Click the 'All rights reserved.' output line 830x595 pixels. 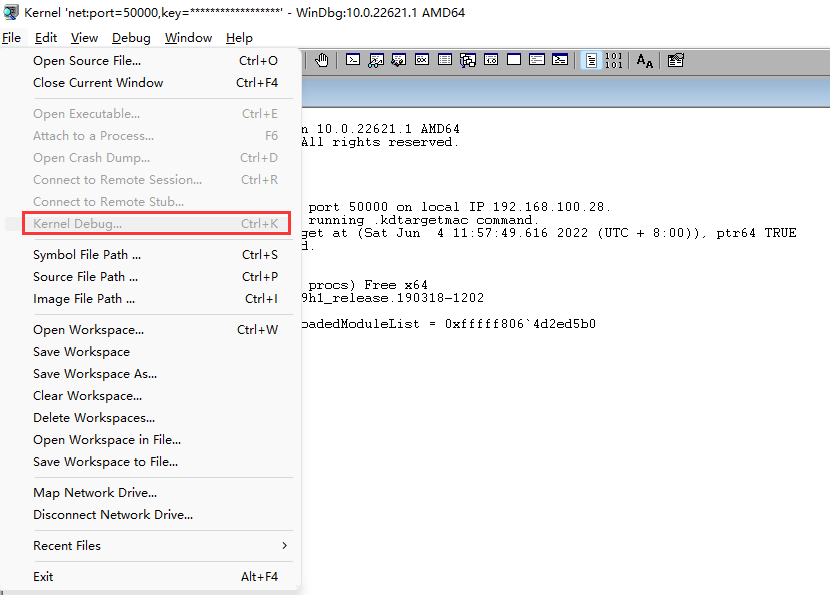pyautogui.click(x=380, y=142)
